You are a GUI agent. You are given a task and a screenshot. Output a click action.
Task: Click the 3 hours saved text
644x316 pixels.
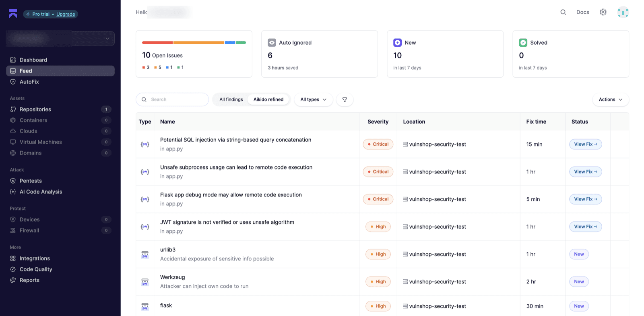[x=283, y=68]
